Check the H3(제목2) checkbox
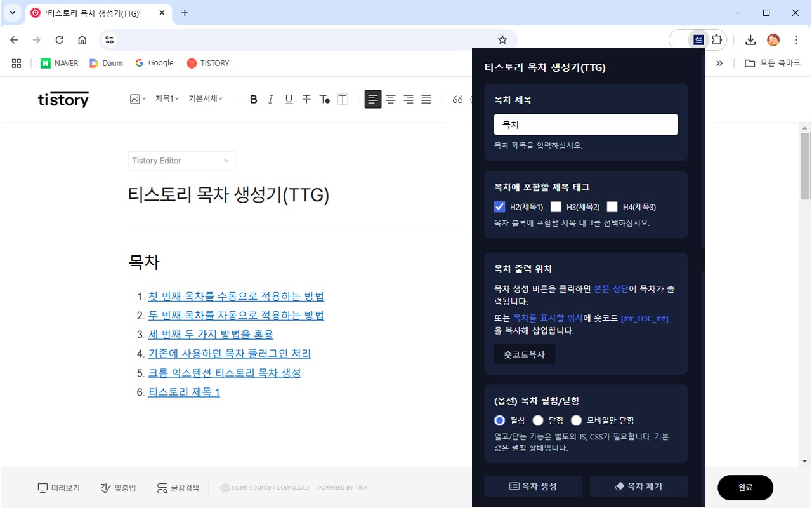 pos(556,206)
